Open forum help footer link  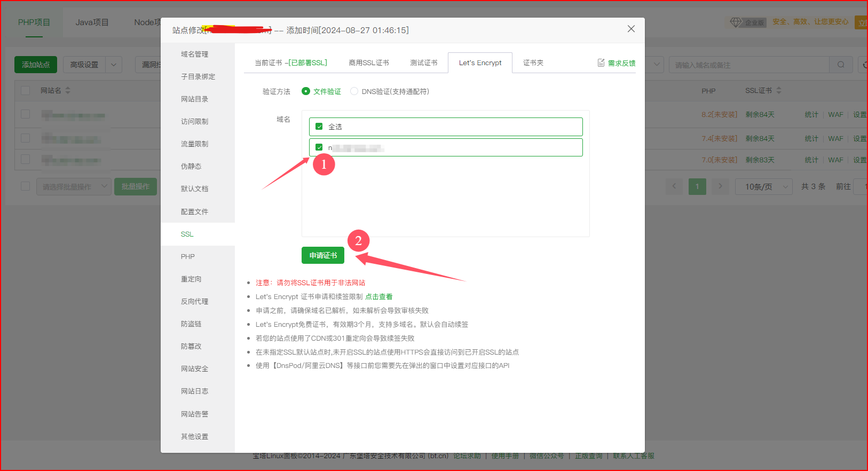click(467, 456)
